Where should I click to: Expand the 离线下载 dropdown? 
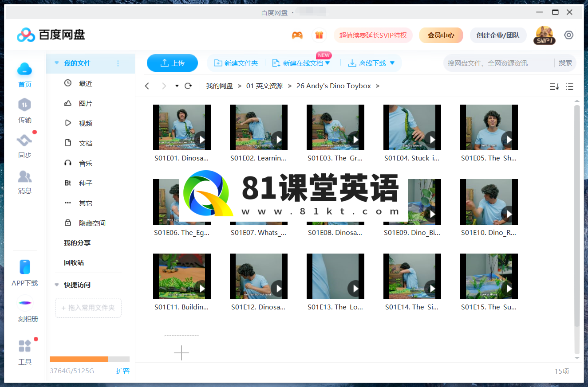pyautogui.click(x=392, y=63)
